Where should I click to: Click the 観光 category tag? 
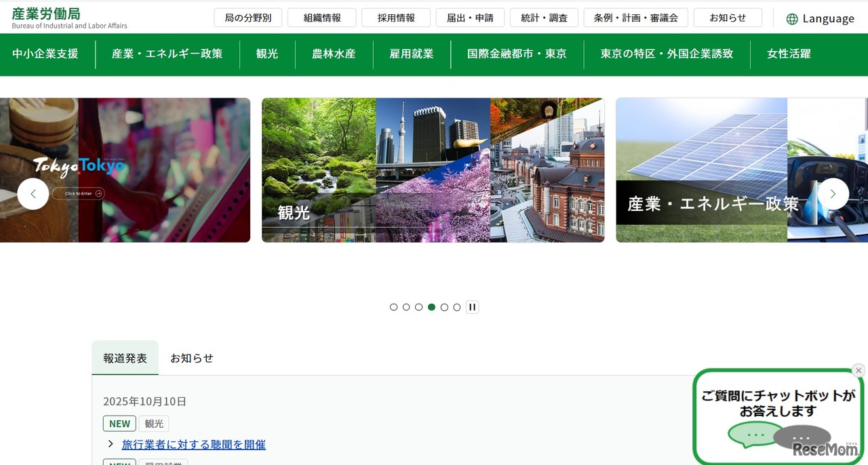pyautogui.click(x=154, y=424)
